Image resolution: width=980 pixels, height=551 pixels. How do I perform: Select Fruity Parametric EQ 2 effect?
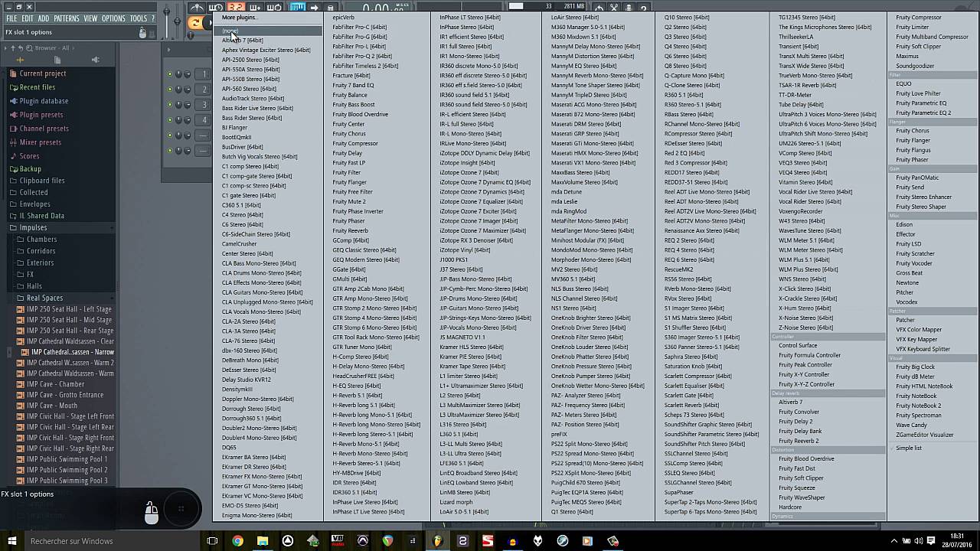(923, 112)
